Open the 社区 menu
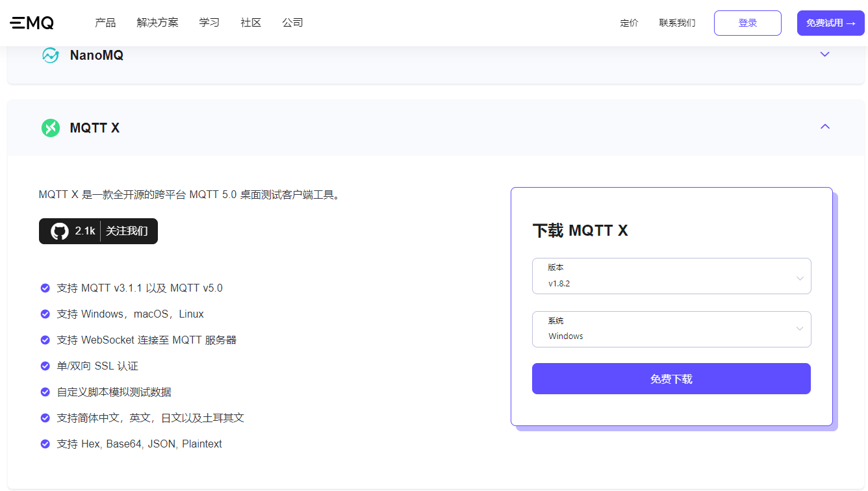The height and width of the screenshot is (491, 868). click(251, 23)
